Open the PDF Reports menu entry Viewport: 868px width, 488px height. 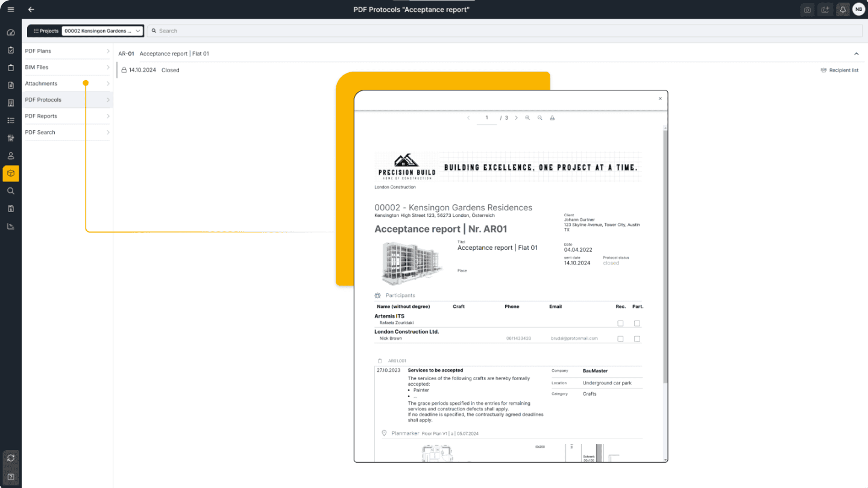click(x=66, y=116)
